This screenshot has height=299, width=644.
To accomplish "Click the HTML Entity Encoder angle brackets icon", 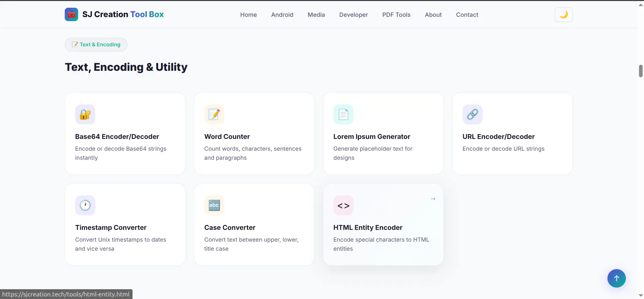I will tap(343, 205).
